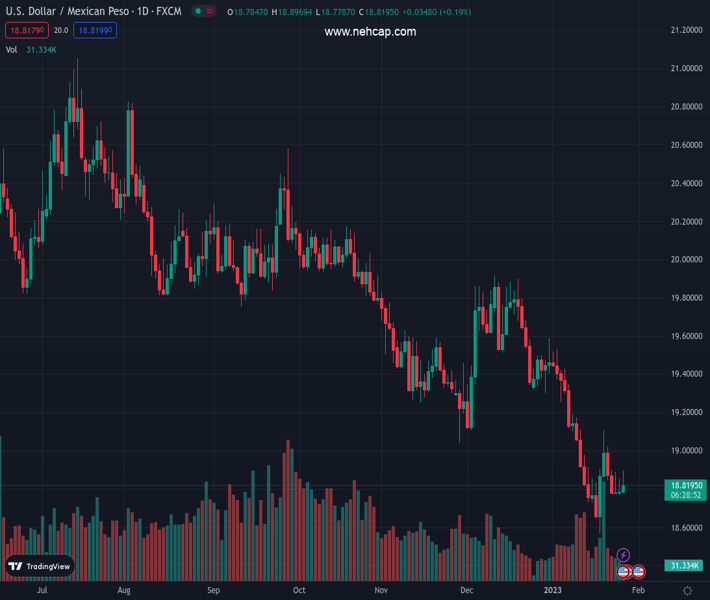This screenshot has height=600, width=710.
Task: Click the blue buy price 18.8199 button
Action: (x=94, y=31)
